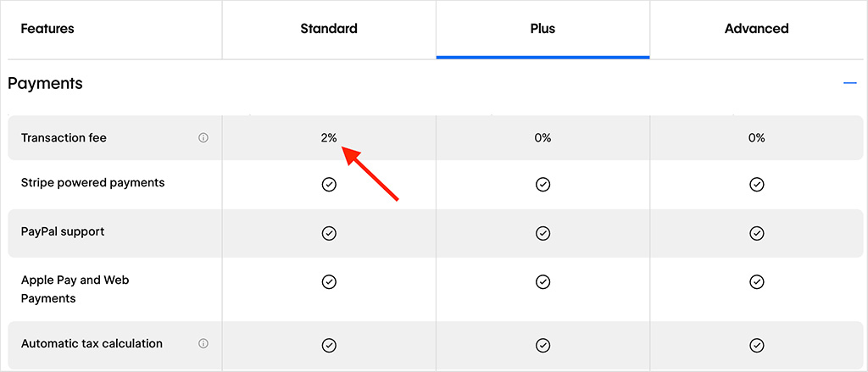Click Advanced checkmark for Stripe powered payments

point(757,184)
